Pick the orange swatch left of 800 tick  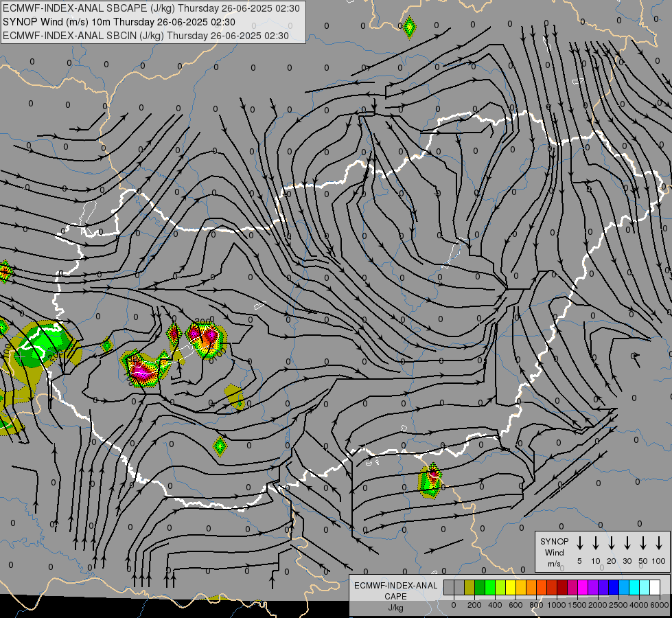[531, 587]
